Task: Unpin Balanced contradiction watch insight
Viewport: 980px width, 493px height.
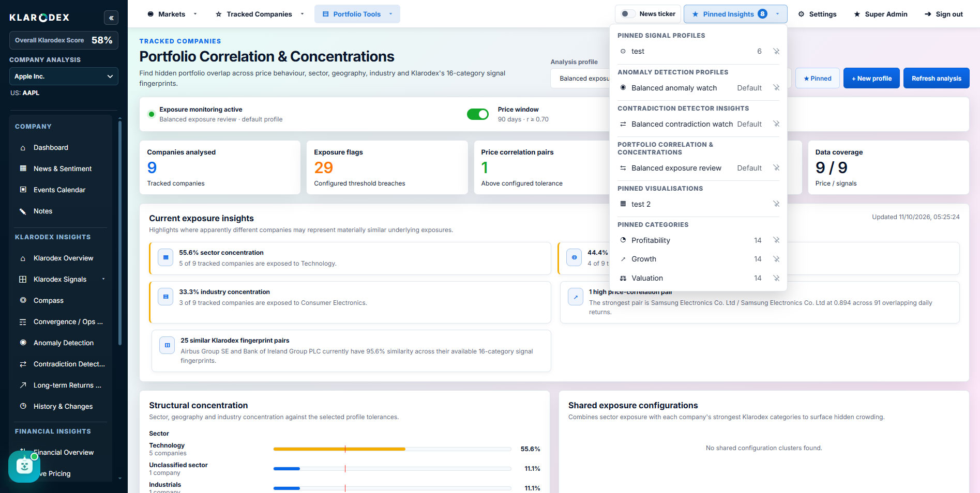Action: point(776,124)
